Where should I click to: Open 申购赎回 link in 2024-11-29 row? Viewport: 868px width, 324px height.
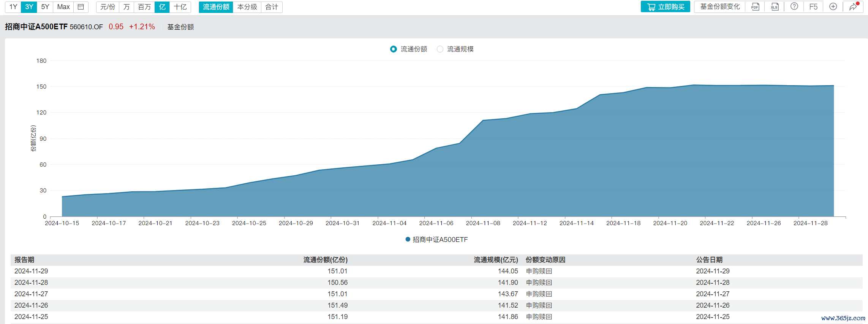click(x=539, y=271)
